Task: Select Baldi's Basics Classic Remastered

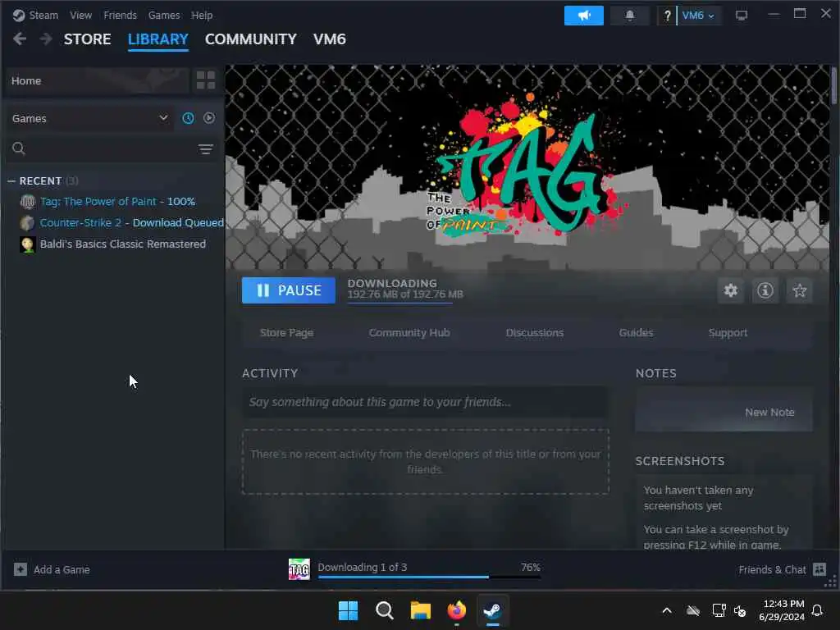Action: [x=123, y=244]
